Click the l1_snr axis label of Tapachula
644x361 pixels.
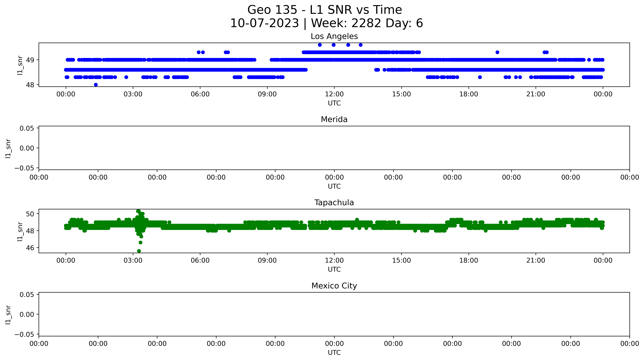click(20, 231)
